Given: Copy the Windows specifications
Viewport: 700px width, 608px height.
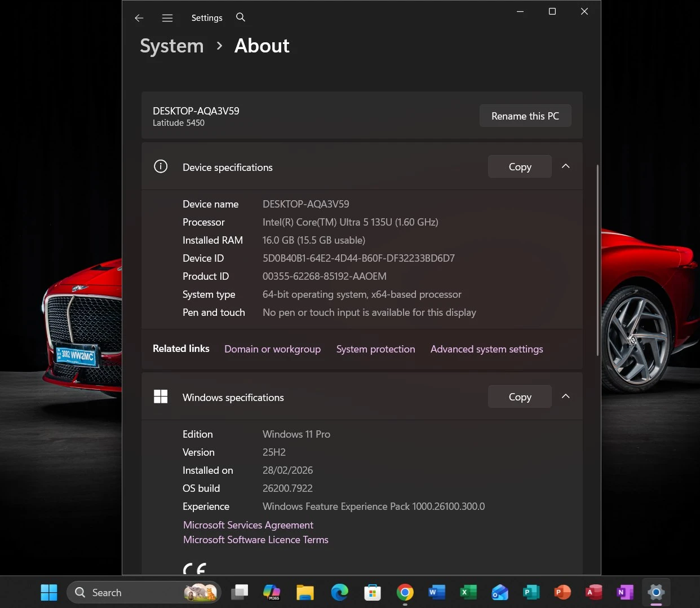Looking at the screenshot, I should 519,397.
